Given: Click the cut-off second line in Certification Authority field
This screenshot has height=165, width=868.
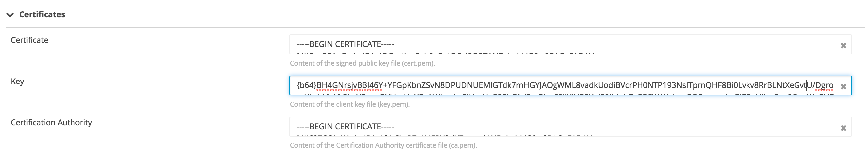Looking at the screenshot, I should 445,135.
